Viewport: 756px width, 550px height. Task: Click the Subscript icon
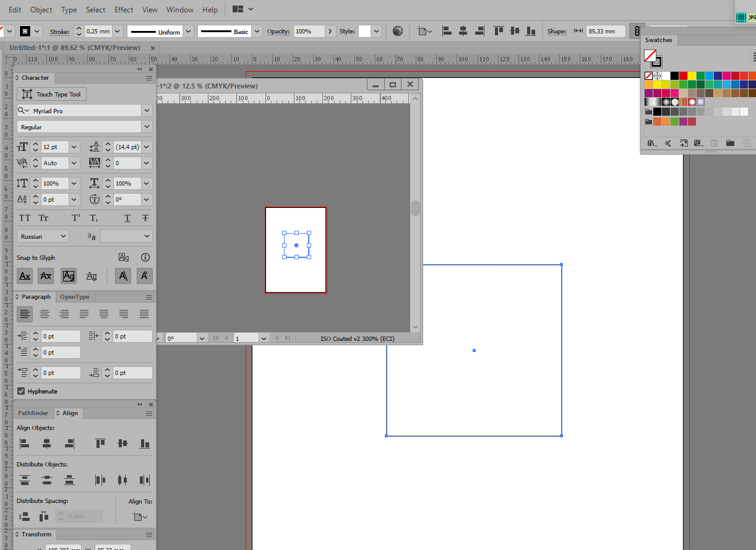point(93,218)
